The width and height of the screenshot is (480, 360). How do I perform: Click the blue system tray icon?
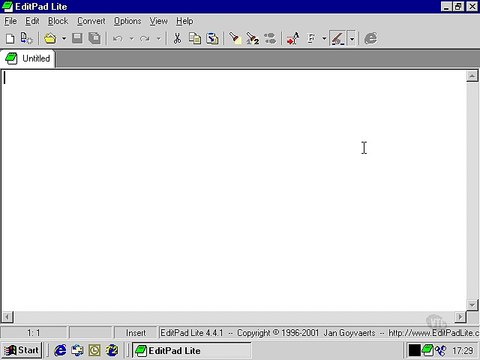point(440,350)
